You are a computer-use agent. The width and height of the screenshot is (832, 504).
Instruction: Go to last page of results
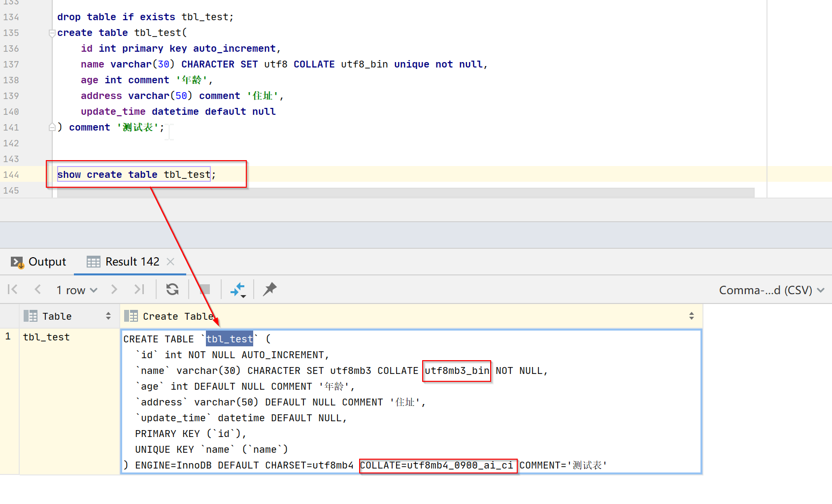tap(139, 289)
